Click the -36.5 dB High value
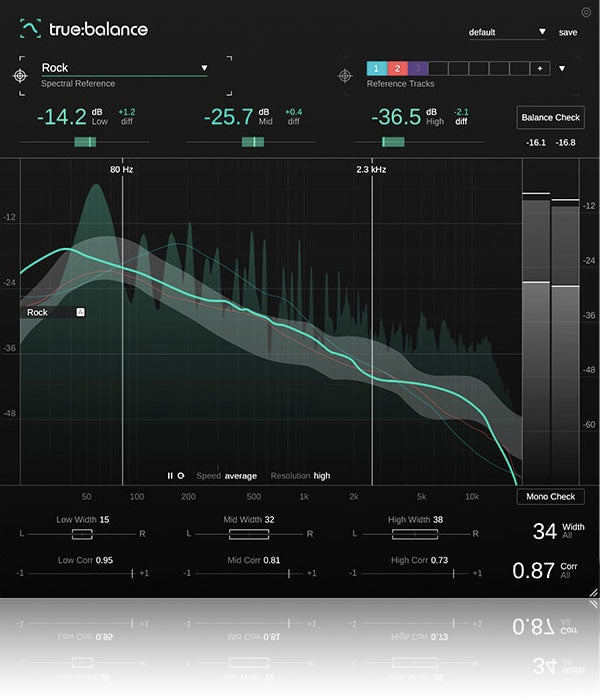The width and height of the screenshot is (600, 700). click(396, 117)
